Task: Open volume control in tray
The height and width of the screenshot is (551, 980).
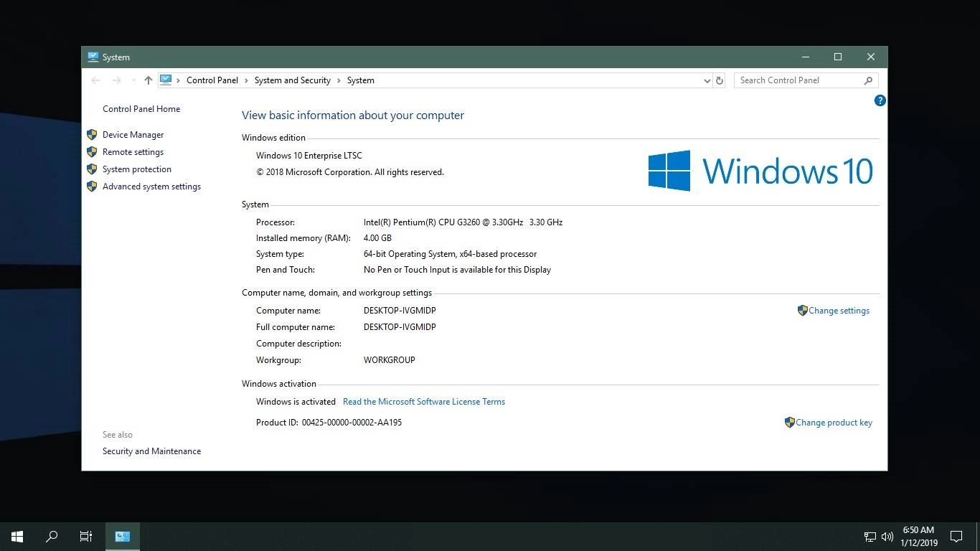Action: [887, 537]
